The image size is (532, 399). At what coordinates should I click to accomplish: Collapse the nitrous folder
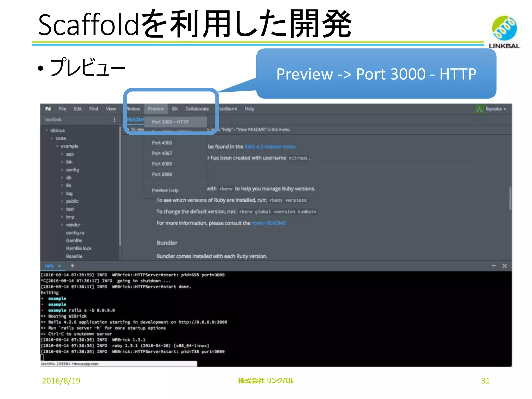click(x=46, y=130)
